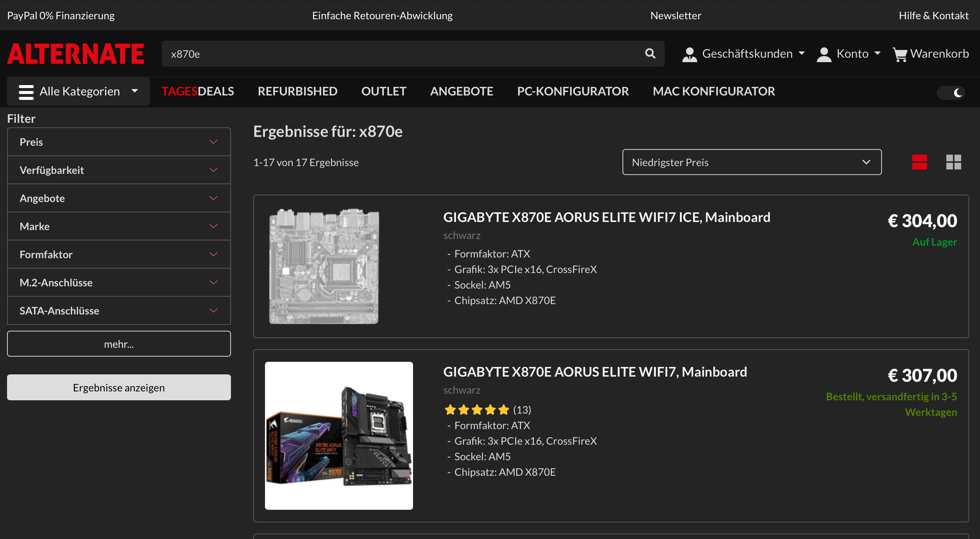Click the Konto user icon
Image resolution: width=980 pixels, height=539 pixels.
pyautogui.click(x=824, y=54)
